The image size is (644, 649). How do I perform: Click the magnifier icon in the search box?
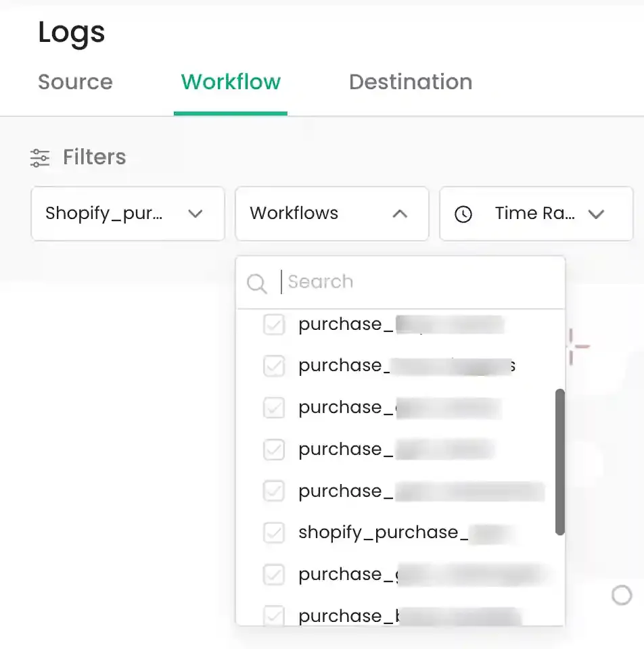tap(257, 283)
